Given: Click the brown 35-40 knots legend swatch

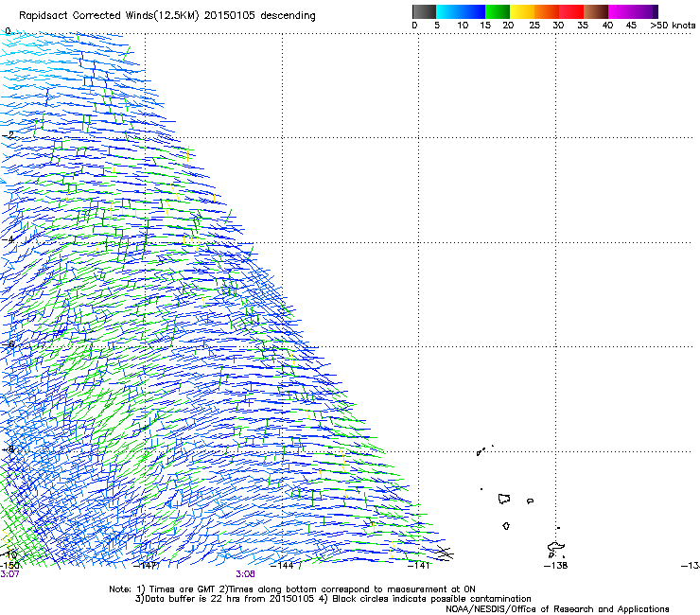Looking at the screenshot, I should (596, 11).
